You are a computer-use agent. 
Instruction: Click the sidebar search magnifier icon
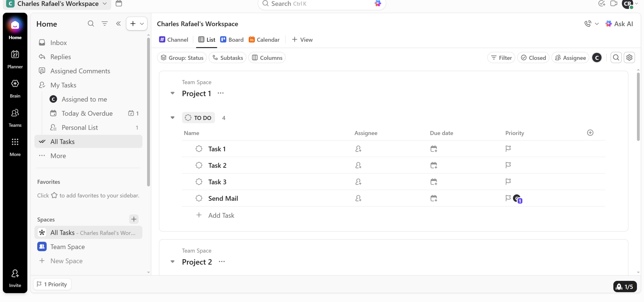91,24
